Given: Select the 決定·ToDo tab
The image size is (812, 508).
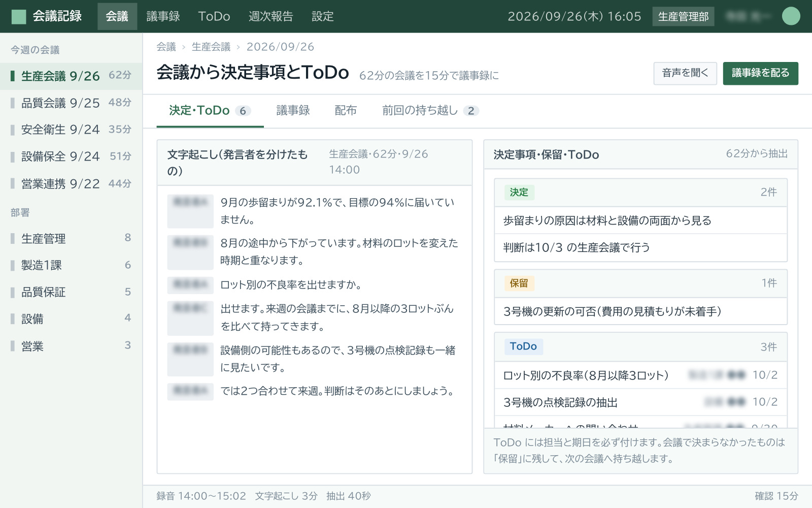Looking at the screenshot, I should click(210, 111).
